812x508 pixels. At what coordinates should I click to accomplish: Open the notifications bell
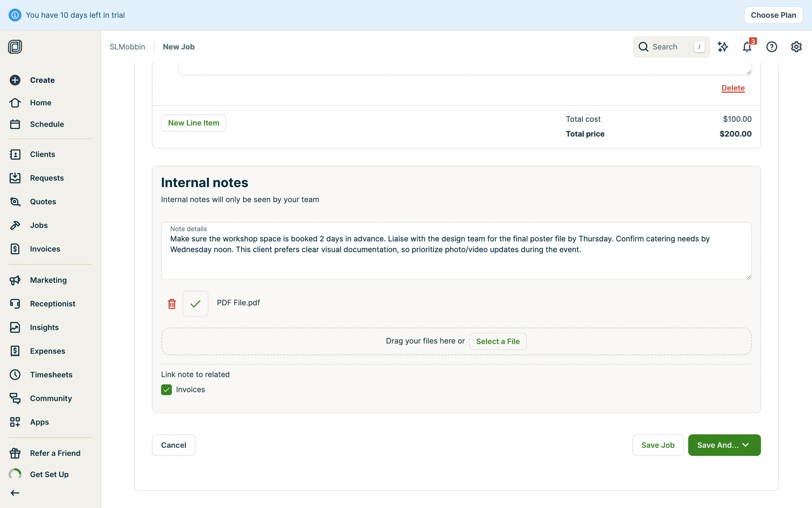747,47
